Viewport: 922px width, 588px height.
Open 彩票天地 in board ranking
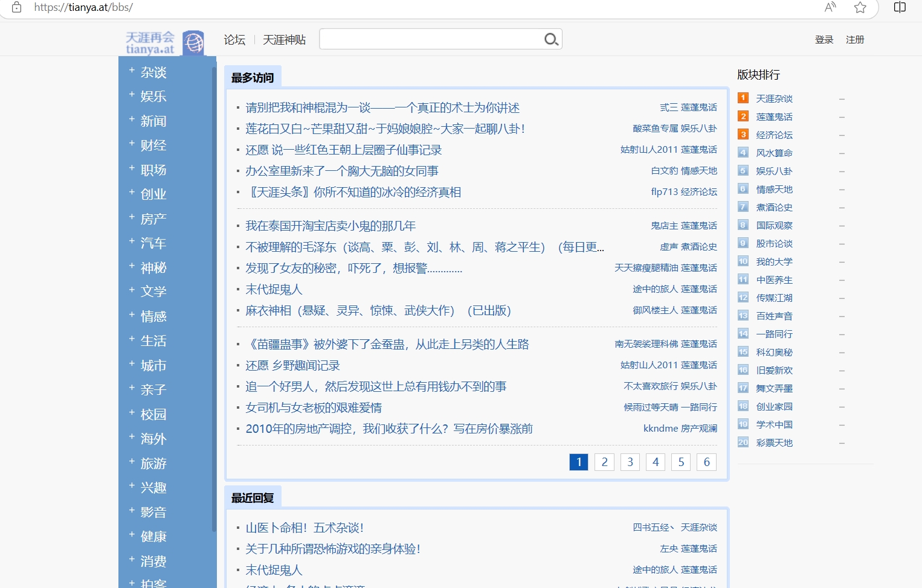[x=774, y=443]
